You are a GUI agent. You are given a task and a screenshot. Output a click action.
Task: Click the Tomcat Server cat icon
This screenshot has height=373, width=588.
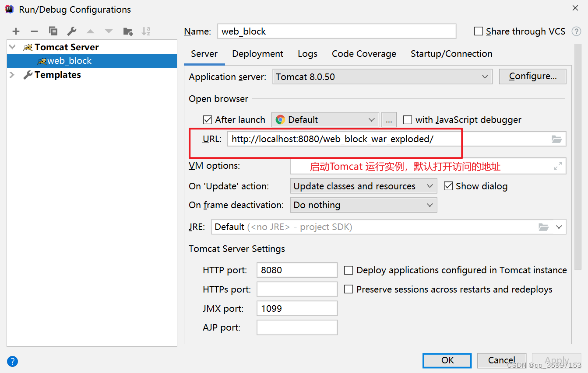pos(28,47)
